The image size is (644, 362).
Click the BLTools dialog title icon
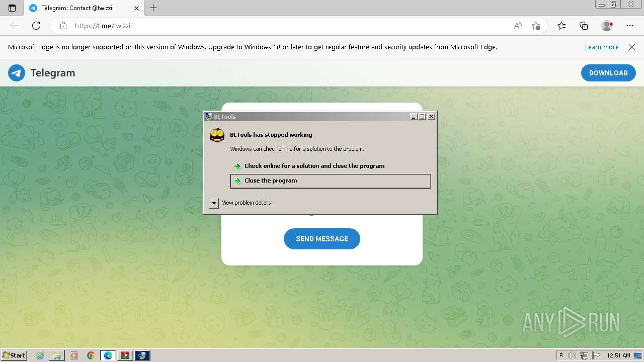click(x=209, y=116)
